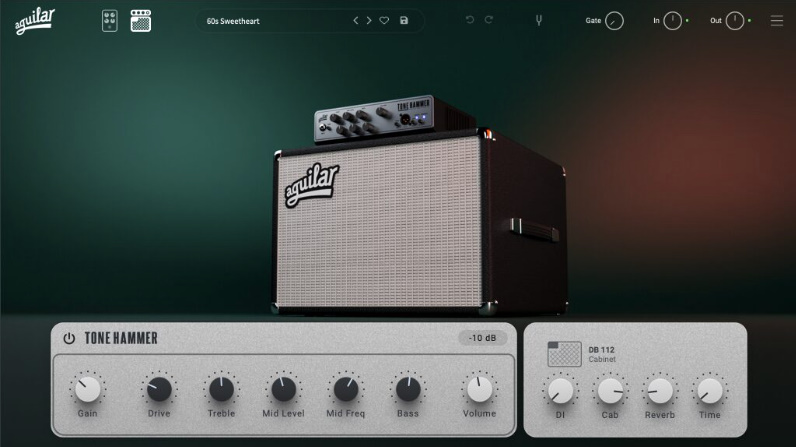The image size is (796, 447).
Task: Toggle the -10 dB input pad
Action: pos(483,338)
